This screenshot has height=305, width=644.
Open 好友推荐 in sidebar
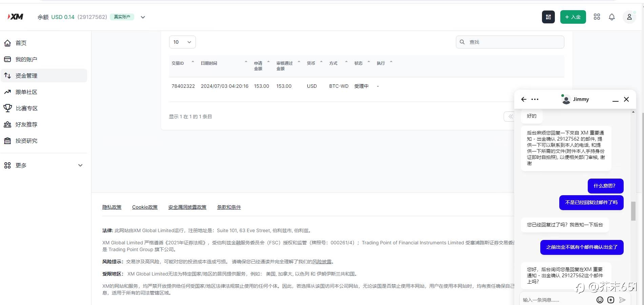(44, 124)
